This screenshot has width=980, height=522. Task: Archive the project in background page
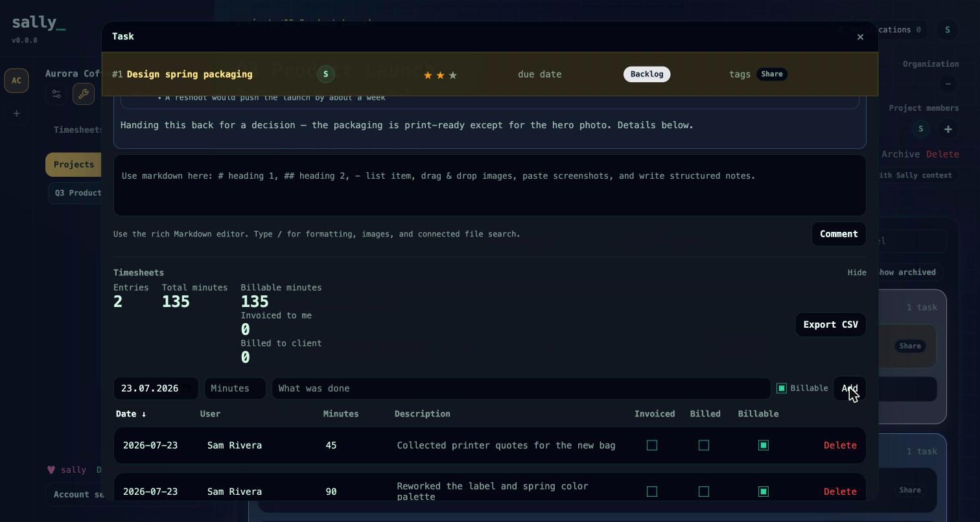click(900, 154)
